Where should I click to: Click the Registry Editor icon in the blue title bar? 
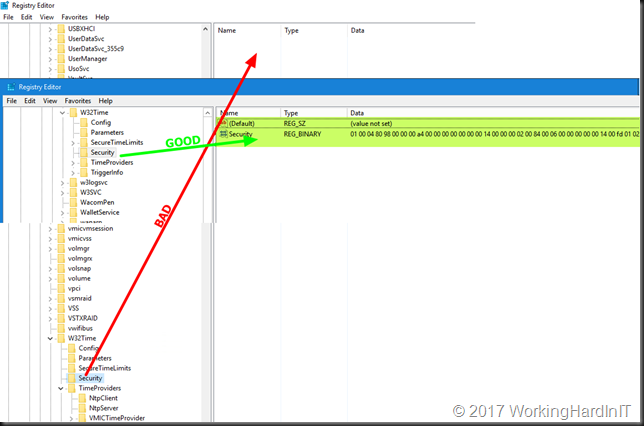(11, 87)
